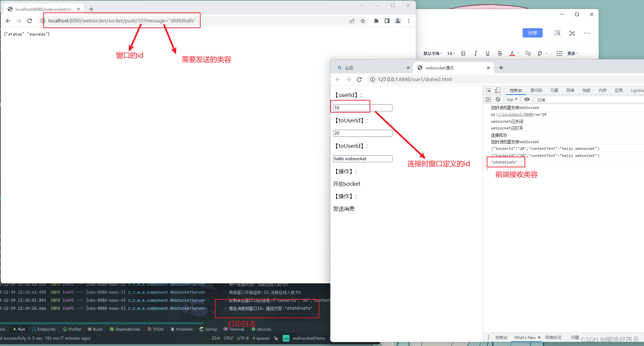Close the 必应 tab
The image size is (644, 346).
click(x=408, y=68)
